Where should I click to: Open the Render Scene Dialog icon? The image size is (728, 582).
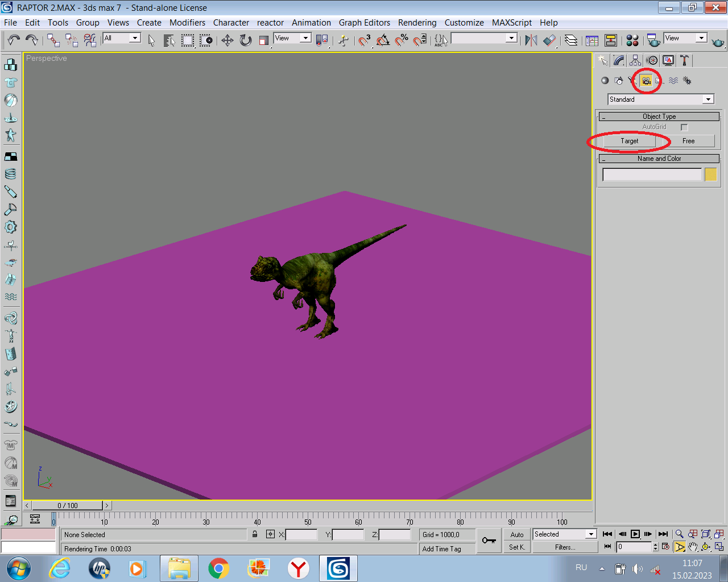pyautogui.click(x=653, y=40)
